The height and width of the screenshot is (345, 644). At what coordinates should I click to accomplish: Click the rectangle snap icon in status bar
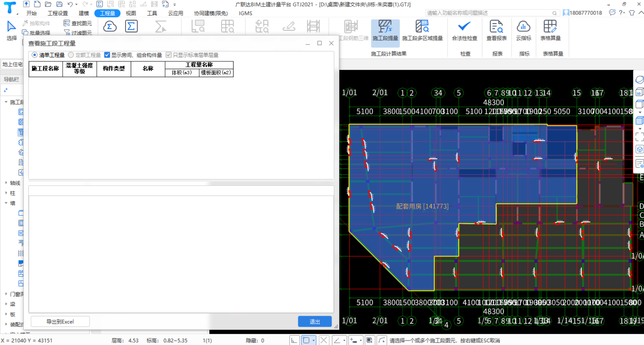tap(306, 340)
